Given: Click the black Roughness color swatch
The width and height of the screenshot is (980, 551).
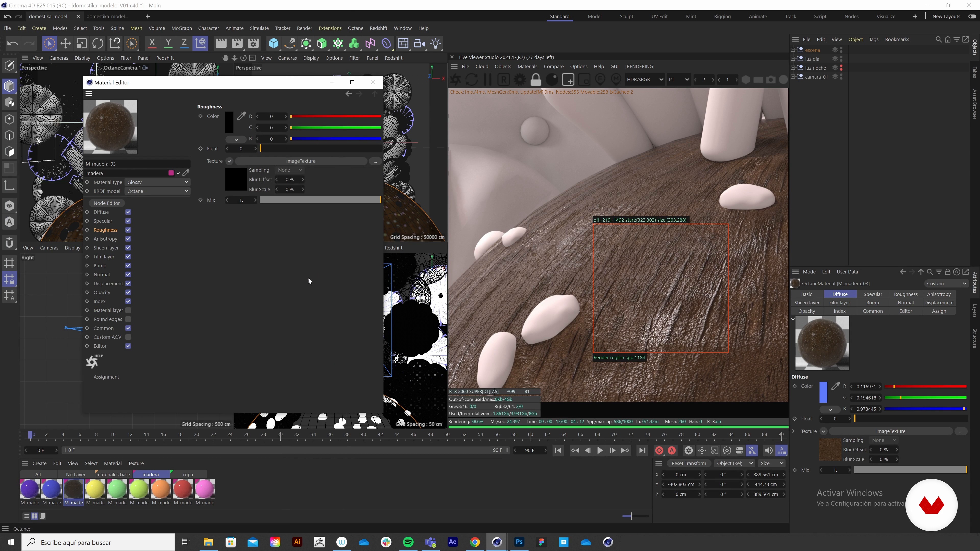Looking at the screenshot, I should pos(229,122).
